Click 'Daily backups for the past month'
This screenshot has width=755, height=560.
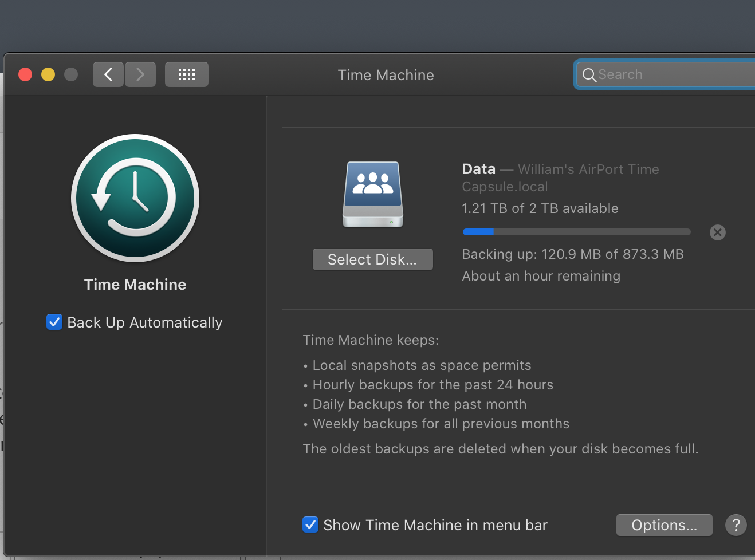click(419, 404)
